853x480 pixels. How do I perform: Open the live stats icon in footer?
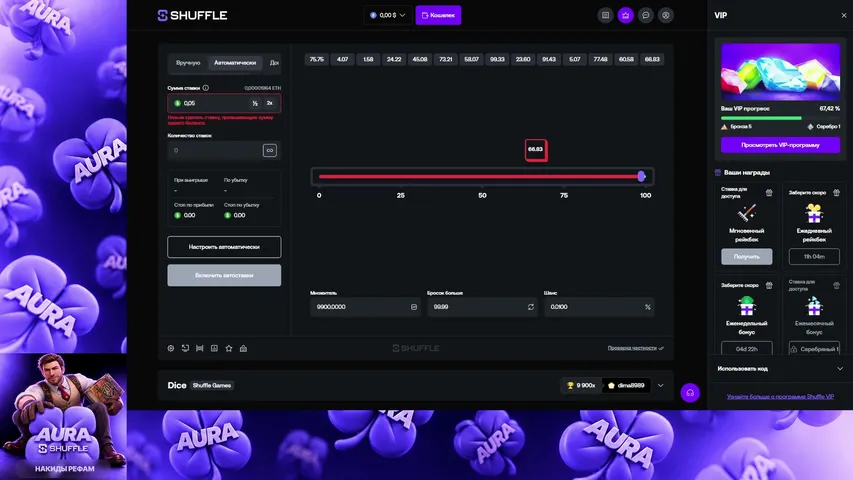pyautogui.click(x=214, y=348)
